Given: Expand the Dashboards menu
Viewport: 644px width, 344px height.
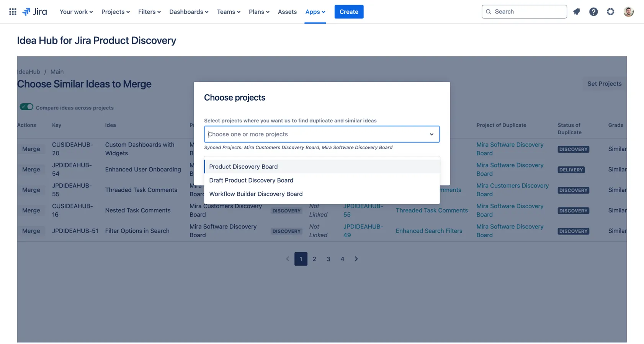Looking at the screenshot, I should [x=188, y=11].
